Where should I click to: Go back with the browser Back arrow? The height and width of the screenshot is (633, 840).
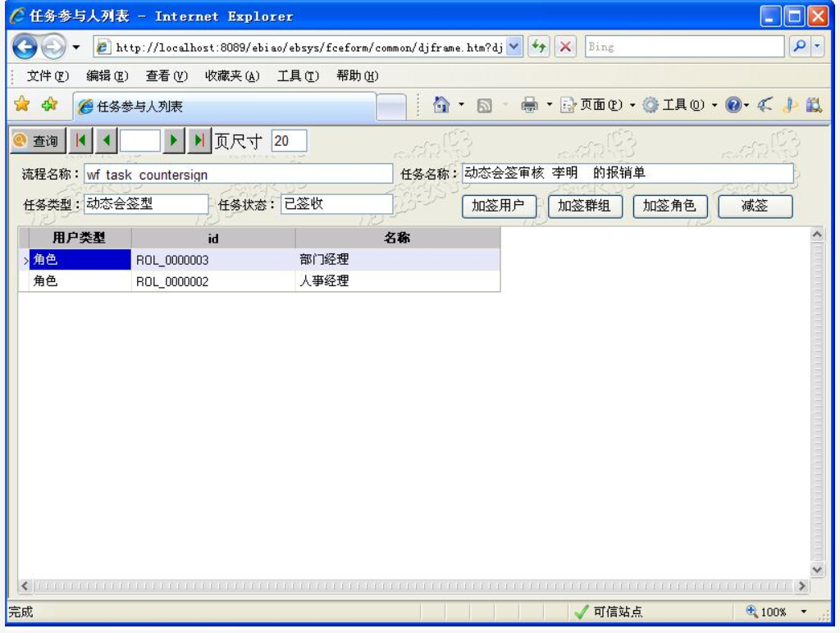[25, 47]
